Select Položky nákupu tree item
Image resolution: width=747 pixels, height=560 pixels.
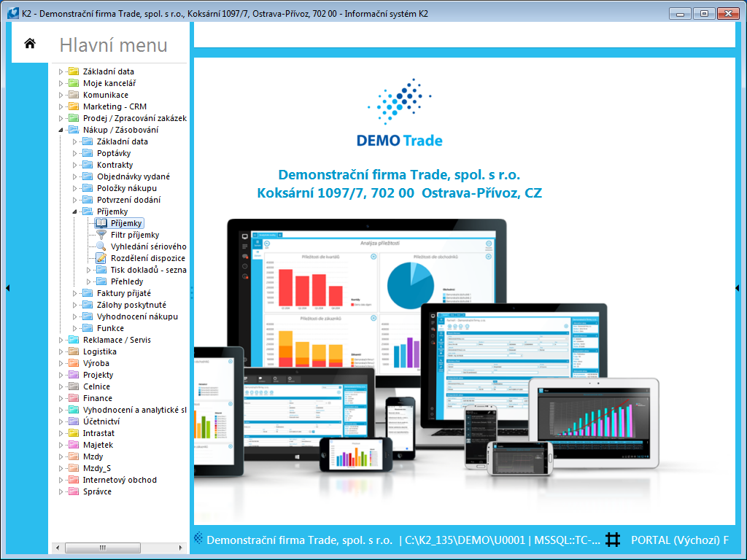[x=127, y=188]
